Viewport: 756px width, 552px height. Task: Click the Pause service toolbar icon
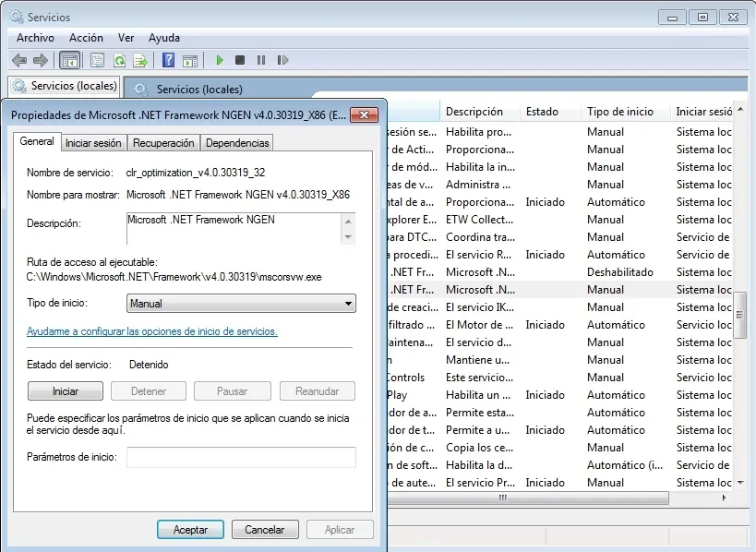(261, 60)
